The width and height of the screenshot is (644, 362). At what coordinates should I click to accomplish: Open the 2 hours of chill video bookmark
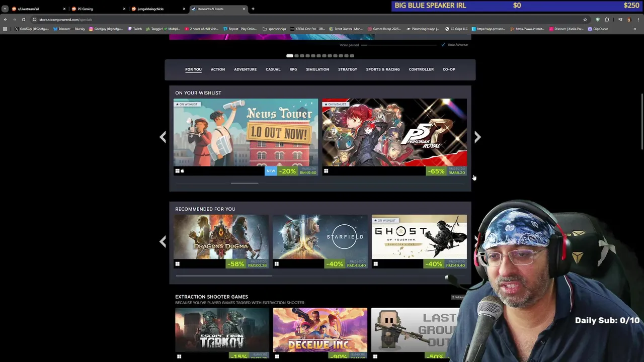tap(201, 29)
